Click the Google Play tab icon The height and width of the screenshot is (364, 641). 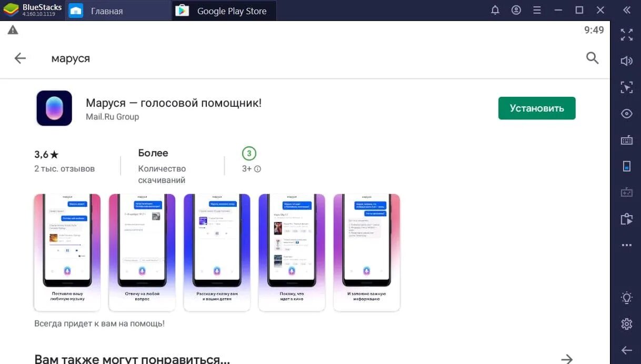(182, 11)
